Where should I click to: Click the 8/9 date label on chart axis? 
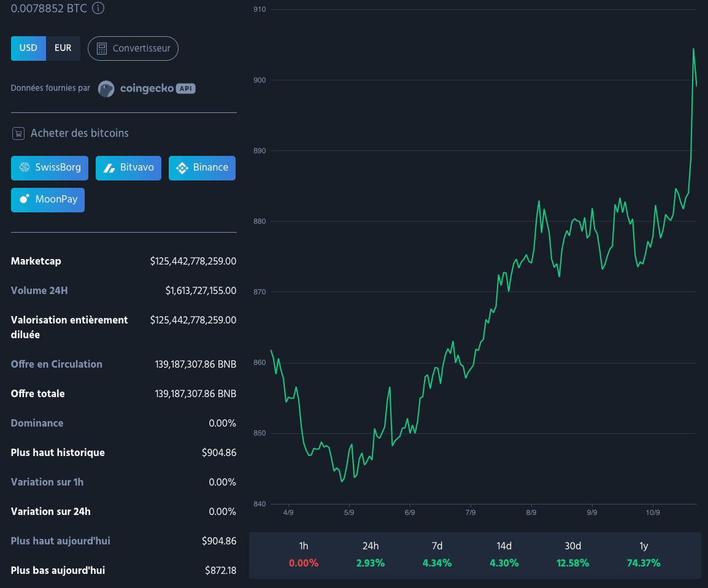(x=531, y=513)
